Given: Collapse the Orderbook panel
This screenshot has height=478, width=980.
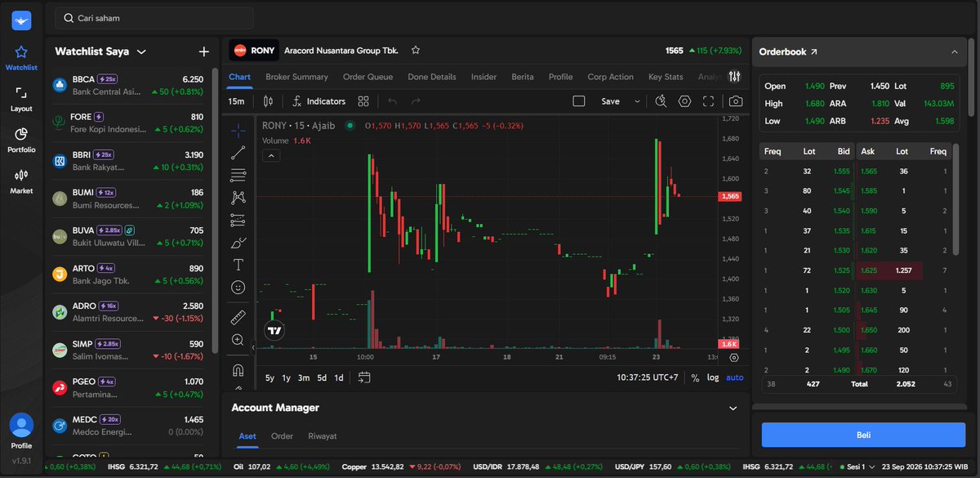Looking at the screenshot, I should [x=954, y=51].
